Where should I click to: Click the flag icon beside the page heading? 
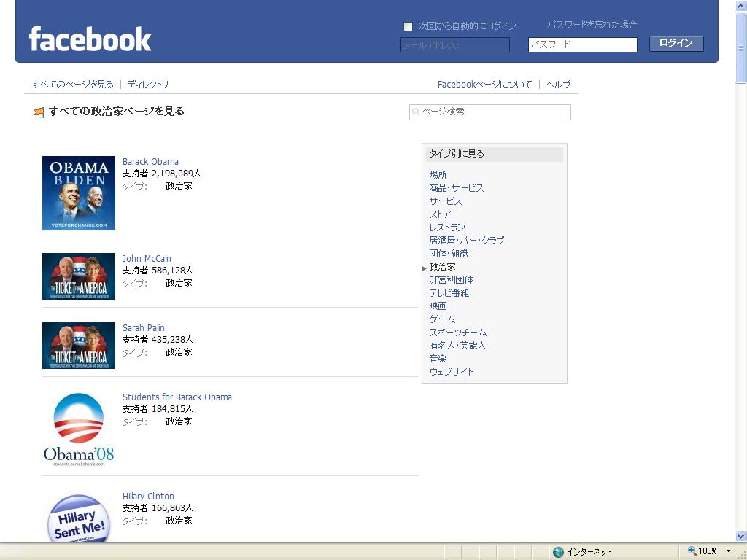39,112
